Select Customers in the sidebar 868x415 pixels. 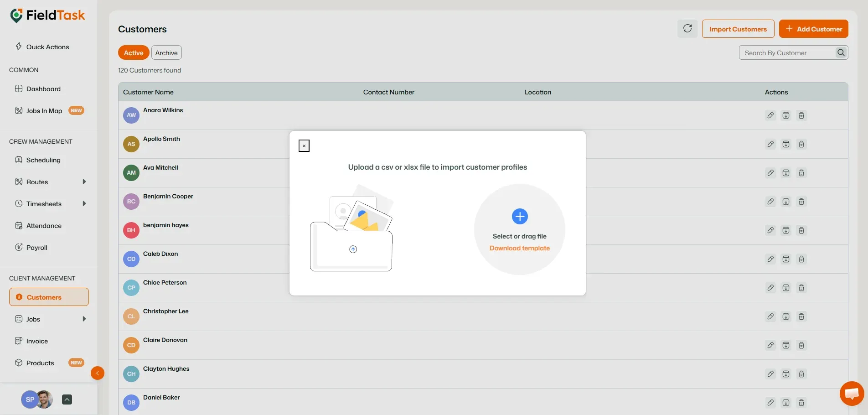[x=49, y=297]
